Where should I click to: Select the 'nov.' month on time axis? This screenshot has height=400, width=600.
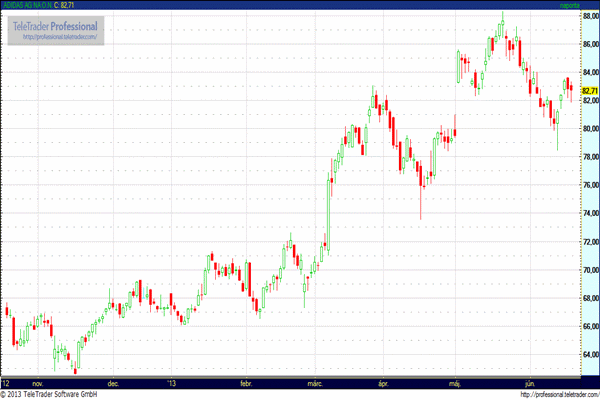pyautogui.click(x=38, y=382)
